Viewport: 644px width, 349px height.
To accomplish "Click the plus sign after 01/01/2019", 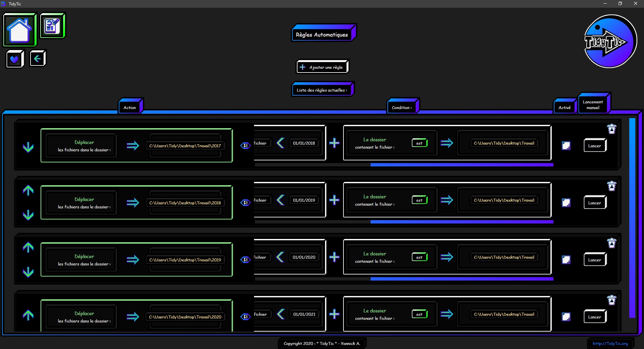I will (334, 200).
